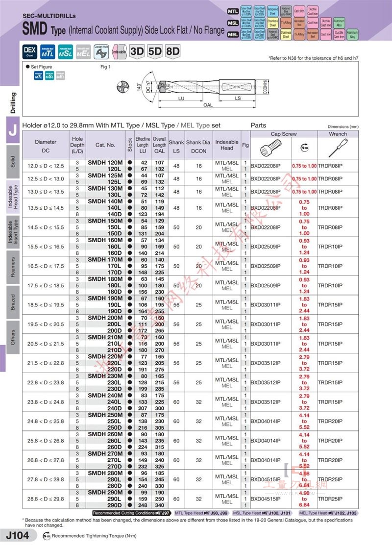This screenshot has height=549, width=392.
Task: Click the Wrench header
Action: coord(338,134)
